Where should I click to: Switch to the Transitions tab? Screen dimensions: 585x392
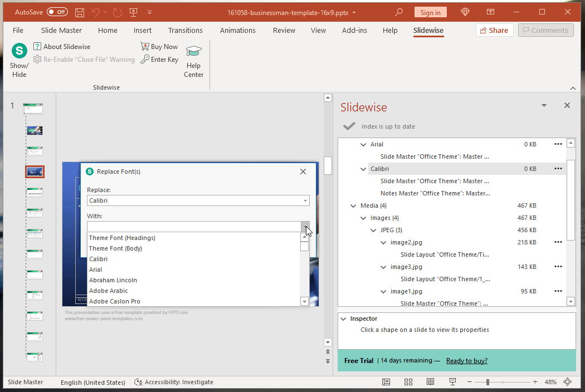(x=186, y=31)
